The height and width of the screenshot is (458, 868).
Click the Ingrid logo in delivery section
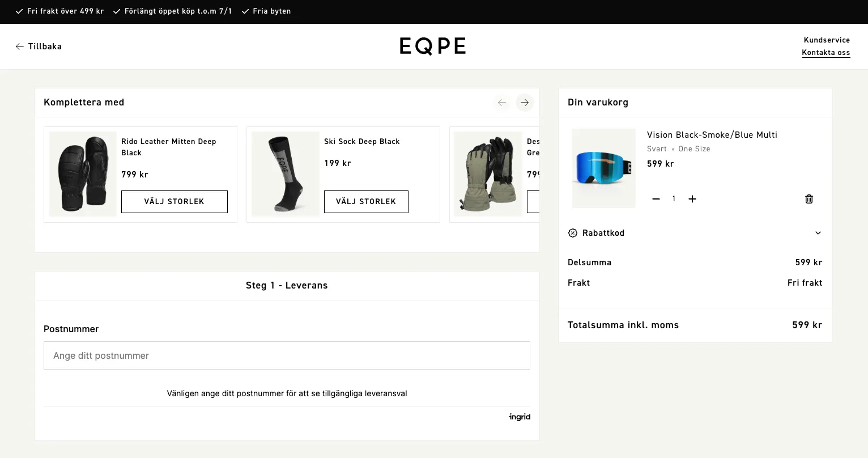(520, 417)
